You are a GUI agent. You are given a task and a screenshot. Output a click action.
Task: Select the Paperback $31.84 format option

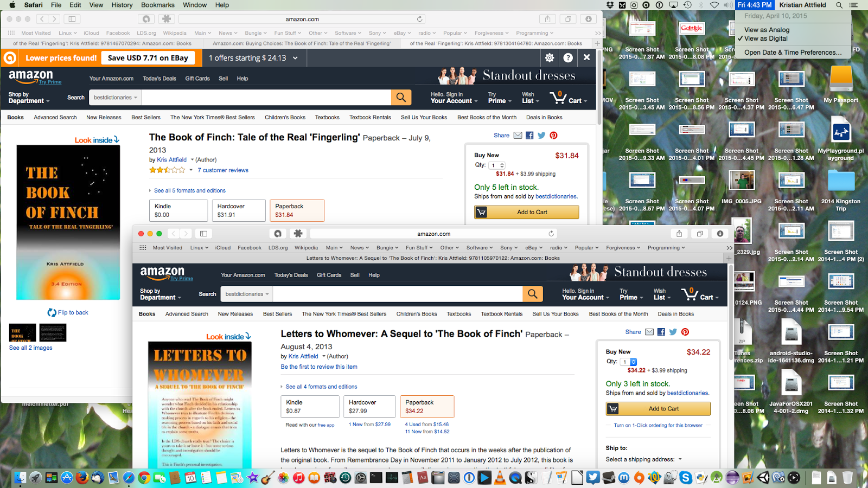coord(297,210)
